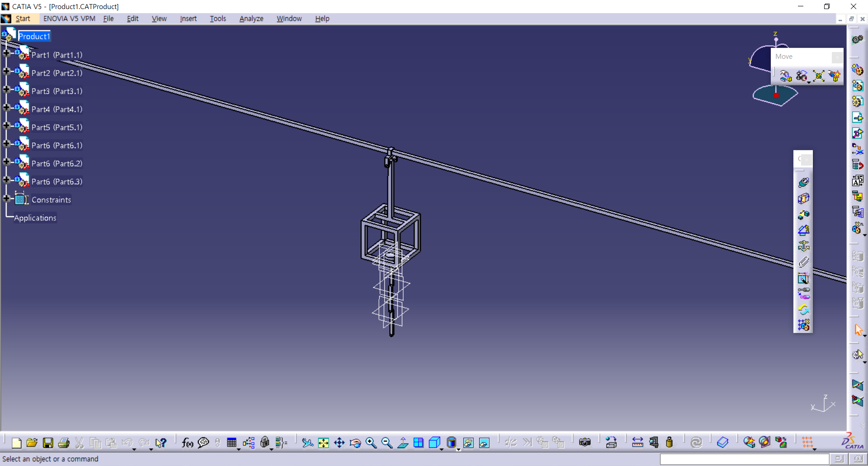Click the Contact Constraint icon

(803, 198)
